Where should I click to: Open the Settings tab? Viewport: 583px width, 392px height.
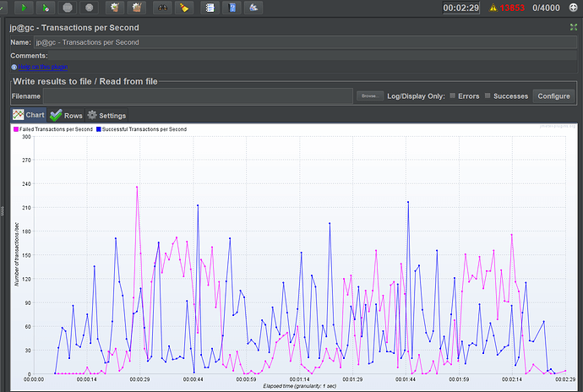pos(106,115)
